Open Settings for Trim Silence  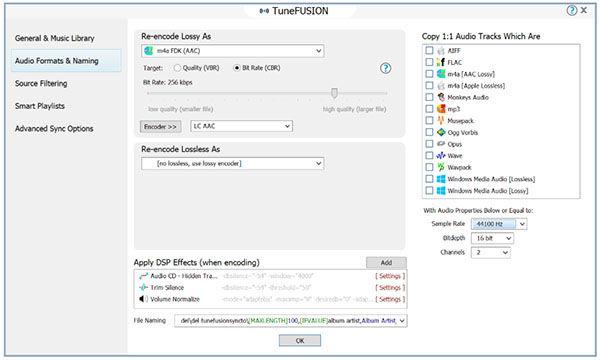(x=390, y=287)
